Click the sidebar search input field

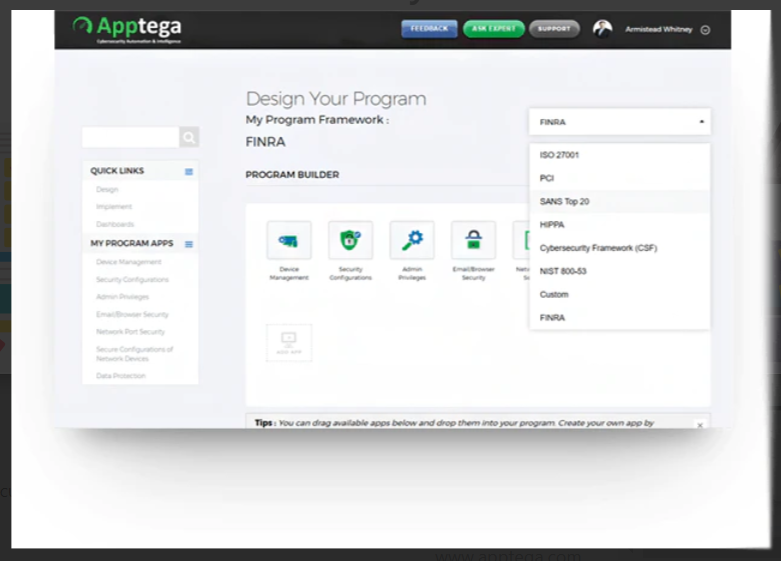click(130, 137)
